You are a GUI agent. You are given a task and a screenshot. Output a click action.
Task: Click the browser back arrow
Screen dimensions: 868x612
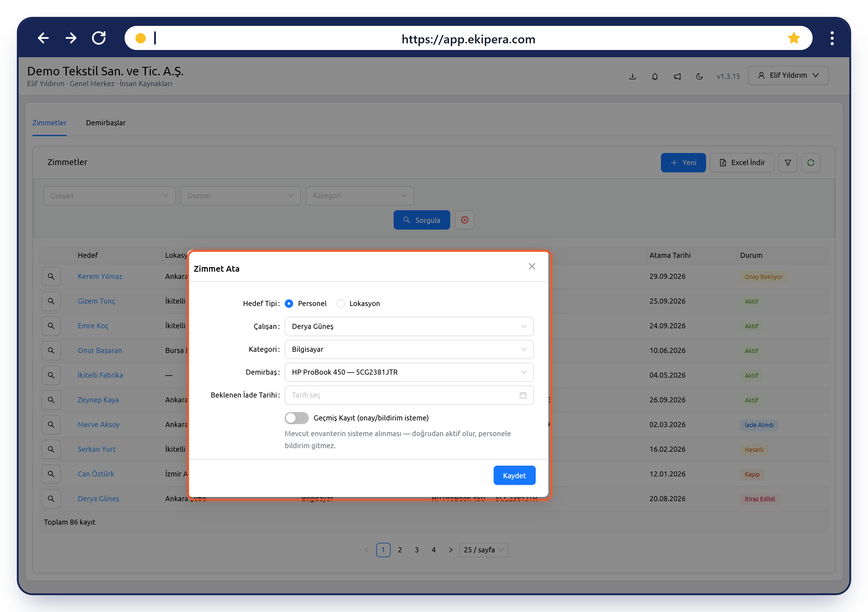[43, 38]
